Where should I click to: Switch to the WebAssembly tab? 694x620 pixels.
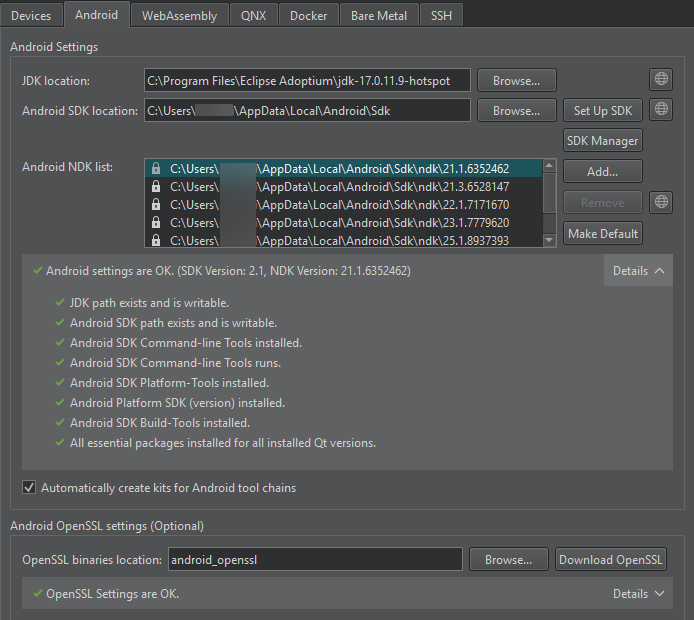[x=179, y=16]
